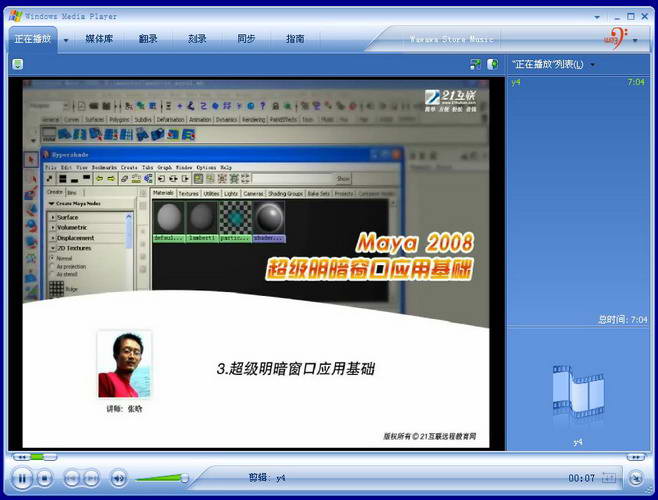Switch to the 翻录 tab
The height and width of the screenshot is (500, 658).
[x=148, y=39]
